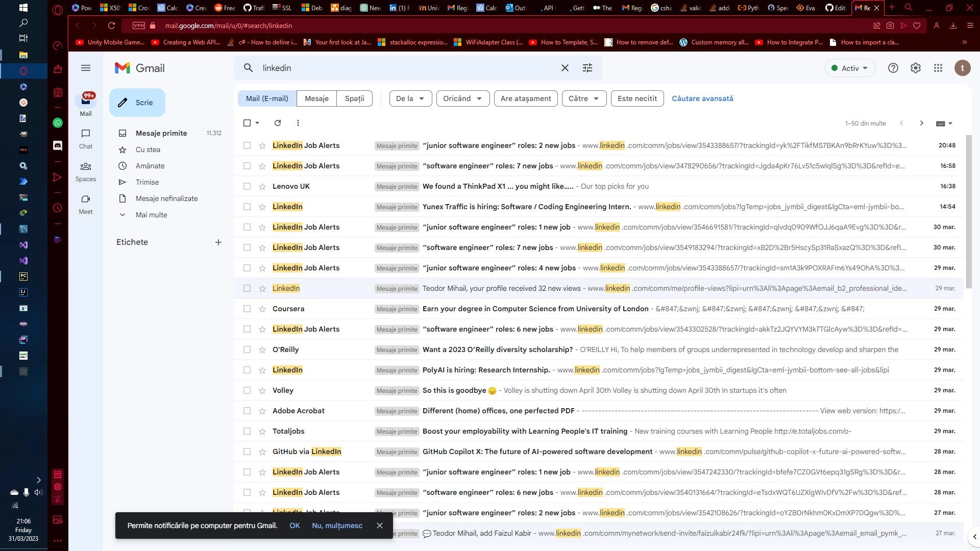Open the Google account avatar
Screen dimensions: 980x551
[x=963, y=68]
